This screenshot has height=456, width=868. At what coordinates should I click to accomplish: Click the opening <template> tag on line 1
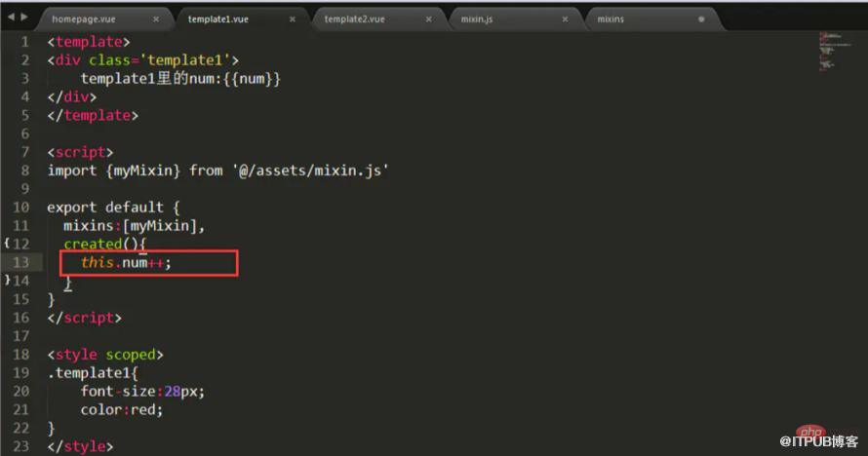click(x=89, y=42)
